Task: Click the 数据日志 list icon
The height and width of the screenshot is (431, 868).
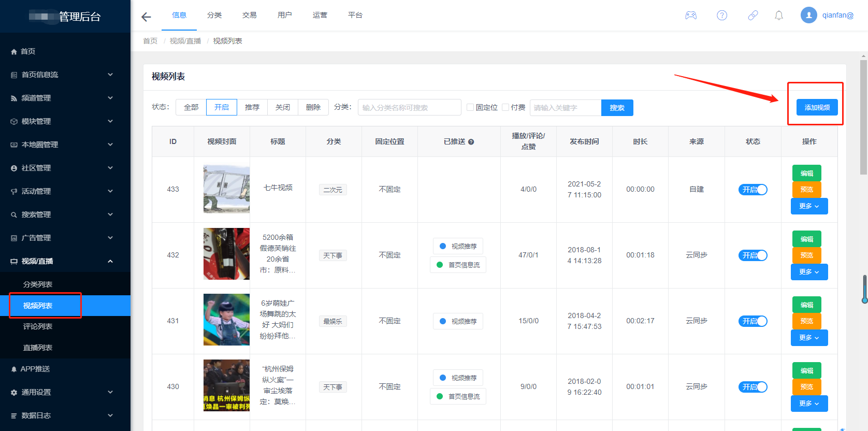Action: (14, 416)
